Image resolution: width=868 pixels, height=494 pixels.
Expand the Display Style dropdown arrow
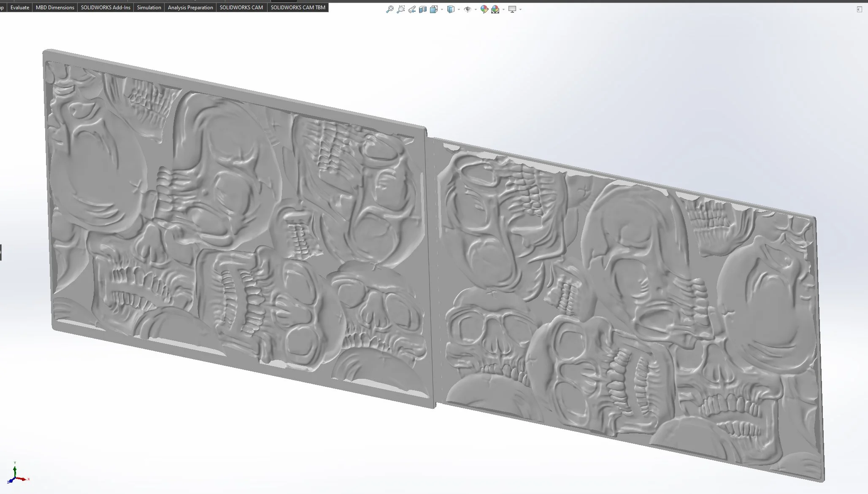[x=459, y=9]
